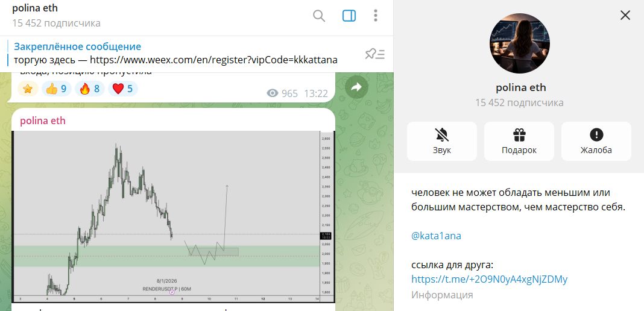Open the t.me invite link
644x311 pixels.
[489, 279]
